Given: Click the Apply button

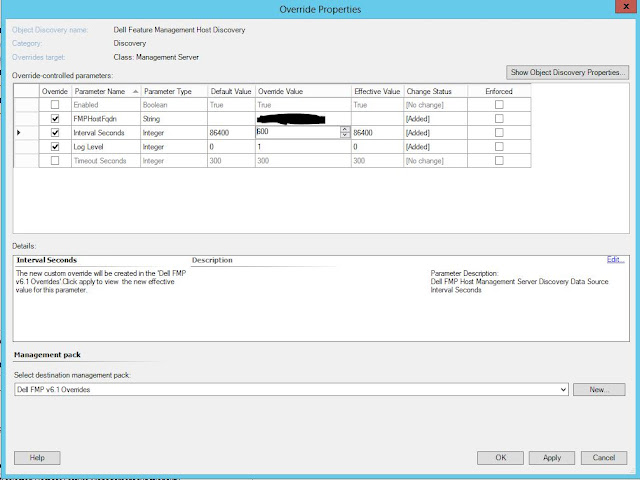Looking at the screenshot, I should pyautogui.click(x=552, y=458).
